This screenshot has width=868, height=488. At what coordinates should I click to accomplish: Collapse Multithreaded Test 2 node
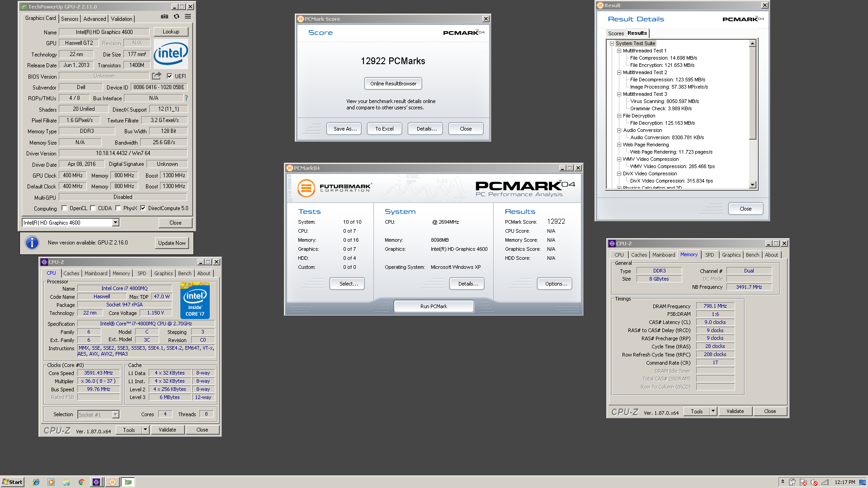619,72
